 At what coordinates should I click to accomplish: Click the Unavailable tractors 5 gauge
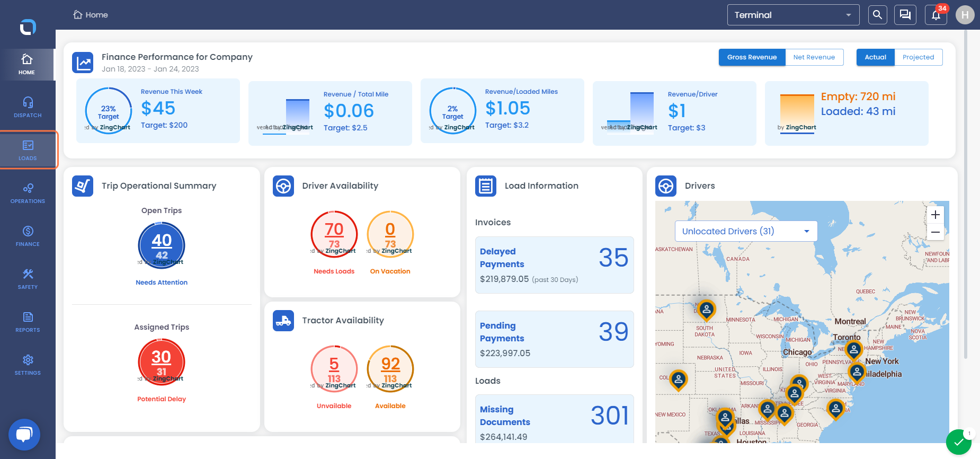[334, 369]
